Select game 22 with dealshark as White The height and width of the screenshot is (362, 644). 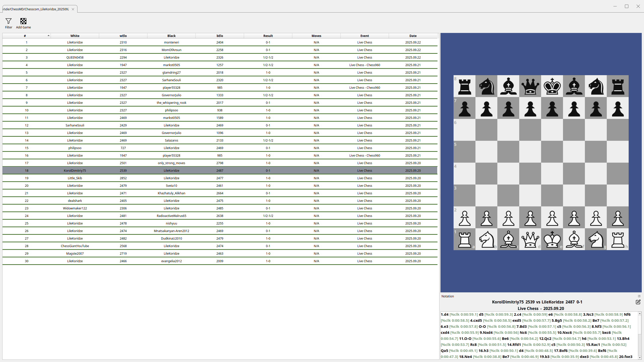[220, 201]
